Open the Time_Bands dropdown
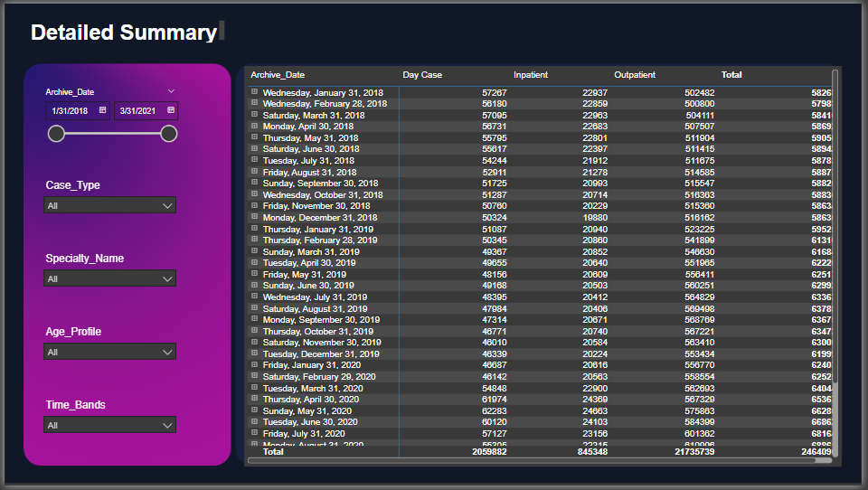Viewport: 868px width, 490px height. click(110, 425)
